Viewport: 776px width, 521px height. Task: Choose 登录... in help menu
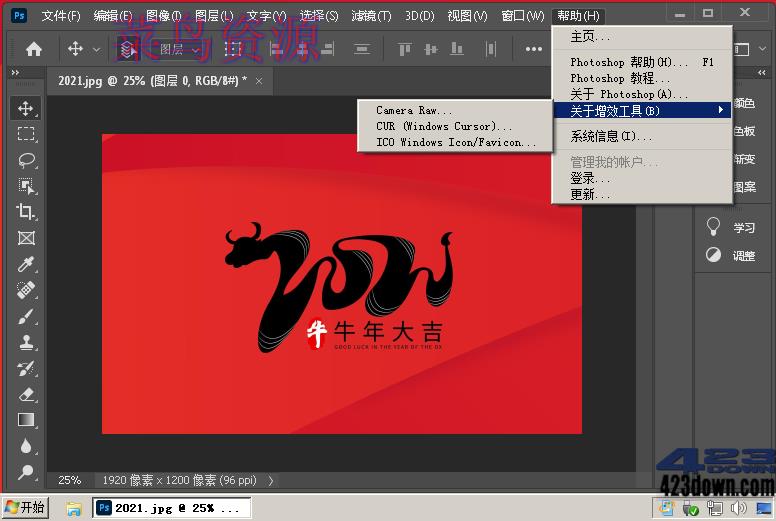(642, 178)
